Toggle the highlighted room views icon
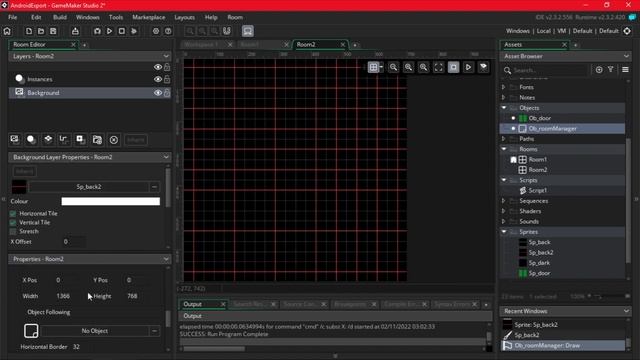 tap(453, 67)
